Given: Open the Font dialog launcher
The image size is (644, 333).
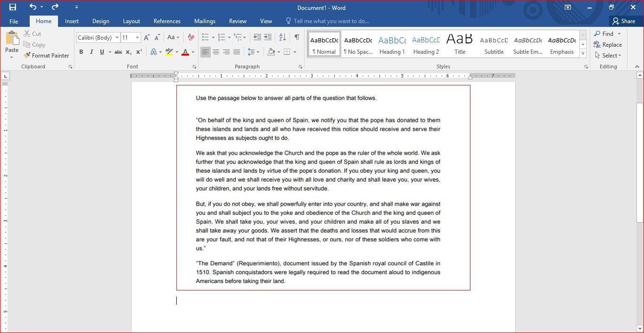Looking at the screenshot, I should tap(194, 67).
